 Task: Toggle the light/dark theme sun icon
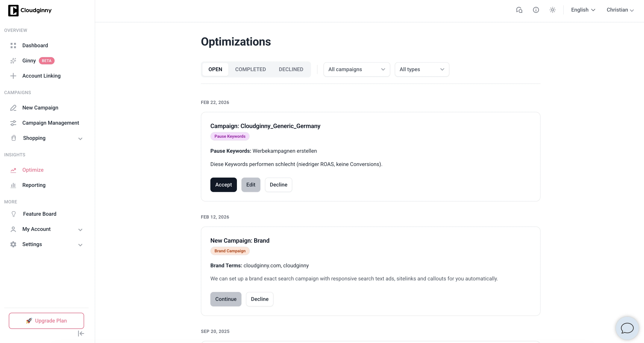coord(552,10)
